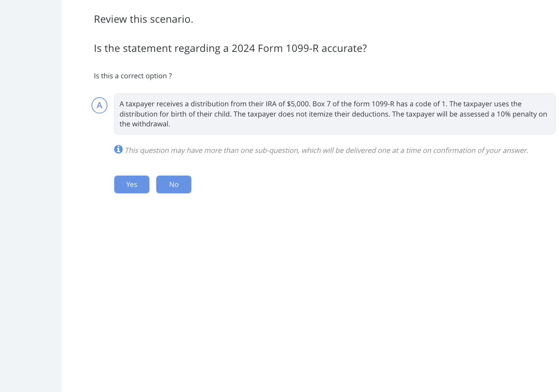Click the left sidebar panel
Screen dimensions: 559x392
tap(31, 196)
